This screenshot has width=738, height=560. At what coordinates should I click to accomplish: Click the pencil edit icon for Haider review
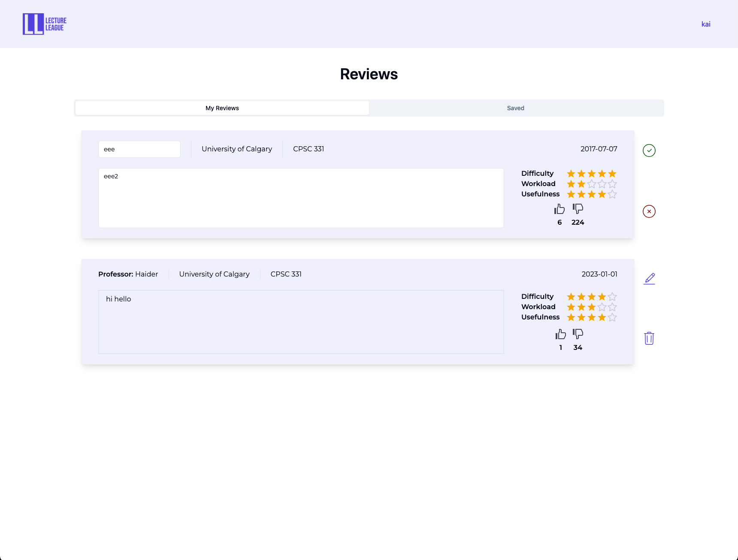tap(649, 279)
